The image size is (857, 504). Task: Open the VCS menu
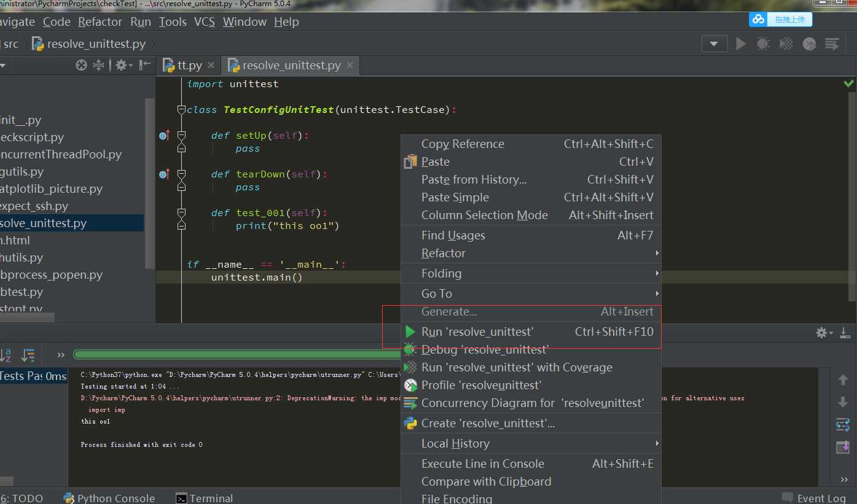[x=205, y=21]
